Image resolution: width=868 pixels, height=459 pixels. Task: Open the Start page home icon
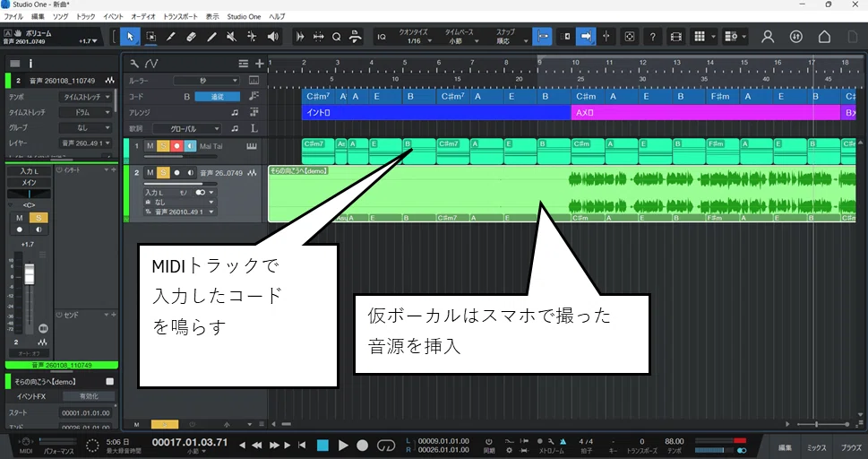point(824,37)
